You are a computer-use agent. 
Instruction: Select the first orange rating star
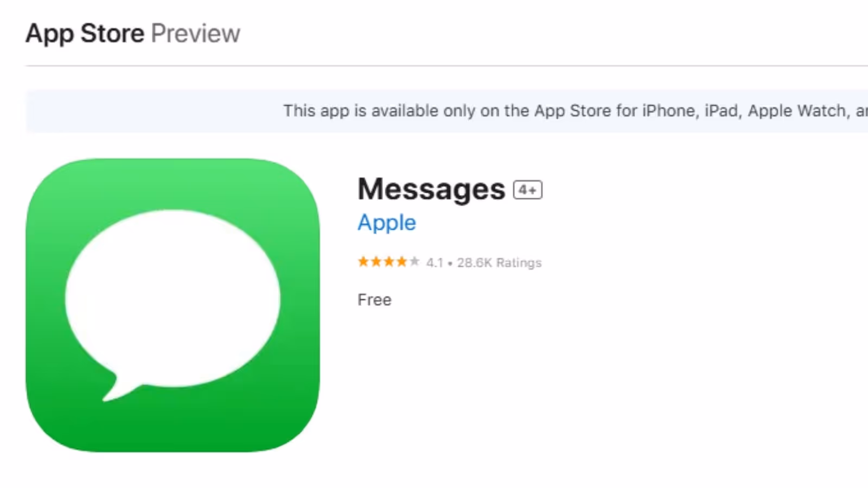click(363, 262)
